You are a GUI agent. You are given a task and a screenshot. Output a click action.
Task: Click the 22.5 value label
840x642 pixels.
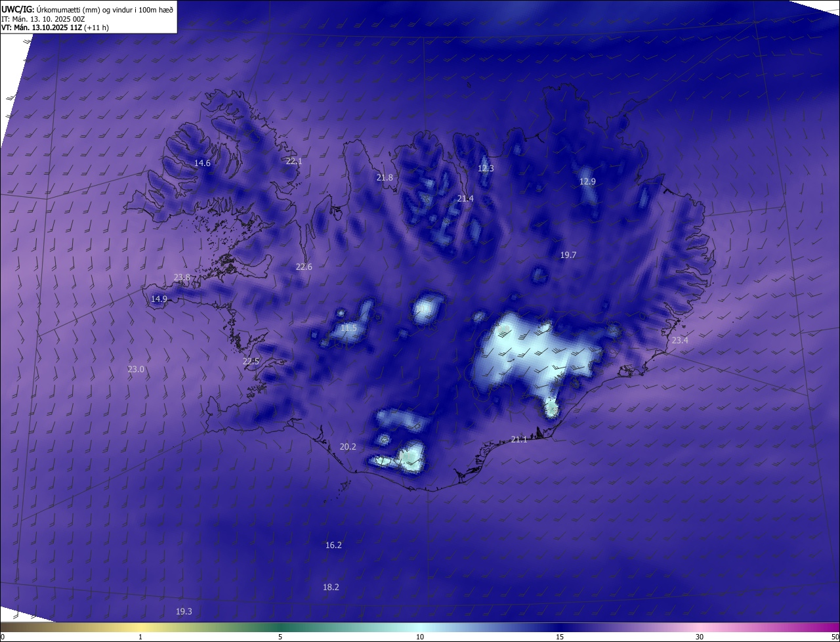251,361
